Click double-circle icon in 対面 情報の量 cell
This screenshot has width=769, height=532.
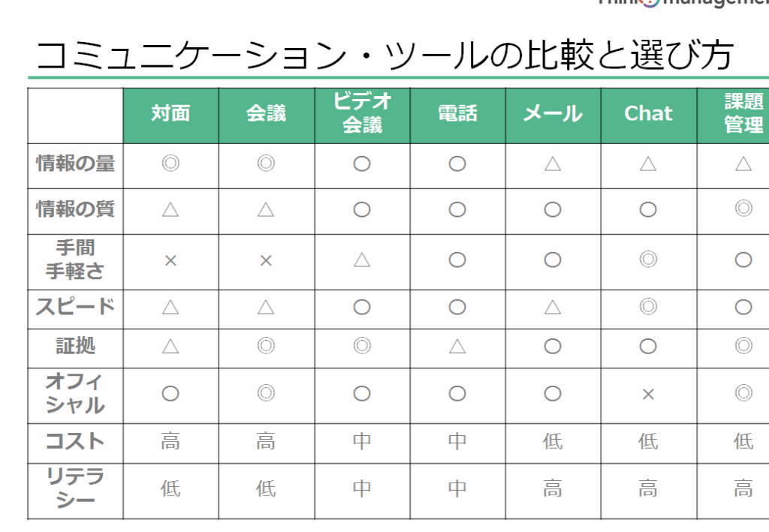(x=170, y=163)
